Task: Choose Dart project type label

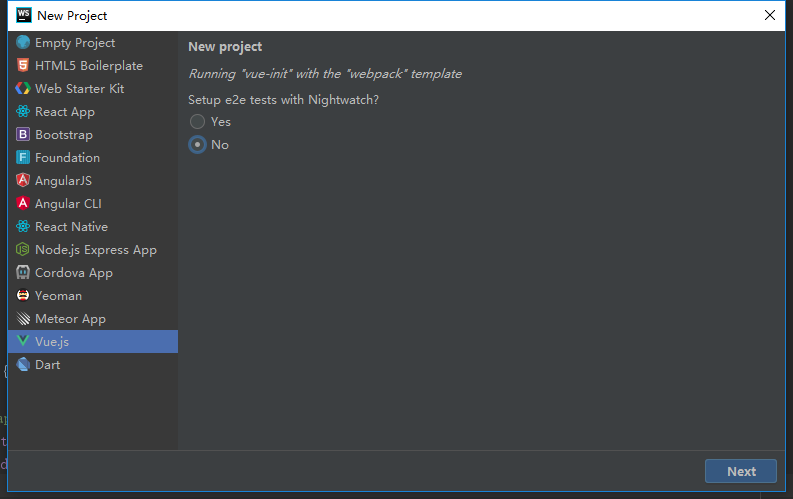Action: click(48, 365)
